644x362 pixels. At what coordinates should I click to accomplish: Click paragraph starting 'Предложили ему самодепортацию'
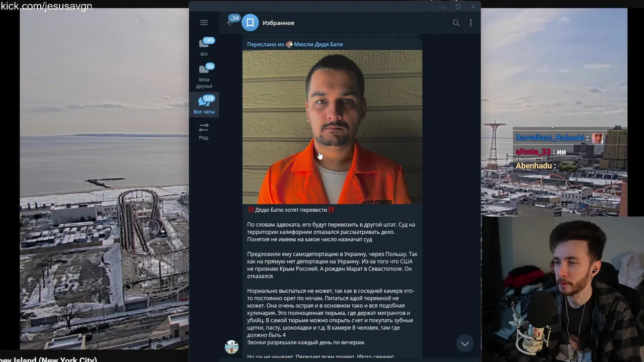[332, 265]
